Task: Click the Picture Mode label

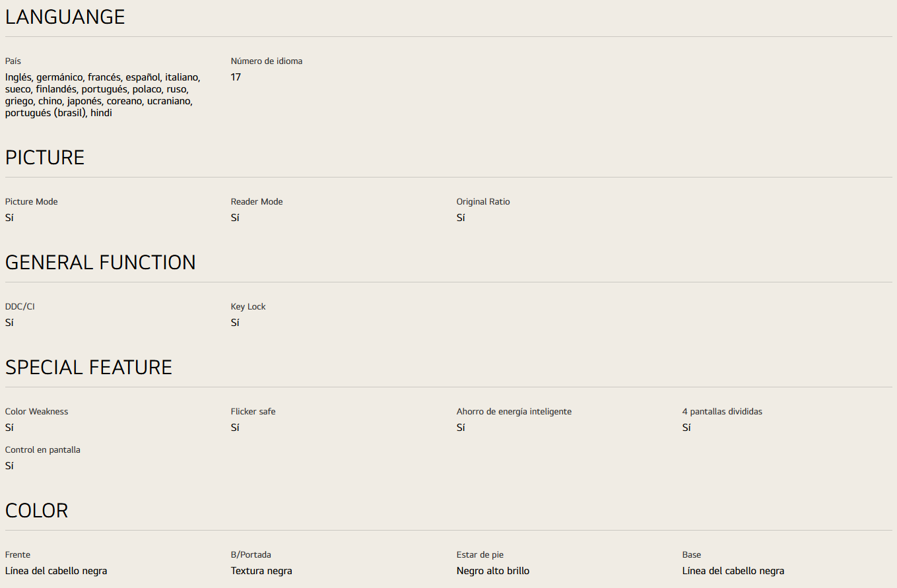Action: 31,202
